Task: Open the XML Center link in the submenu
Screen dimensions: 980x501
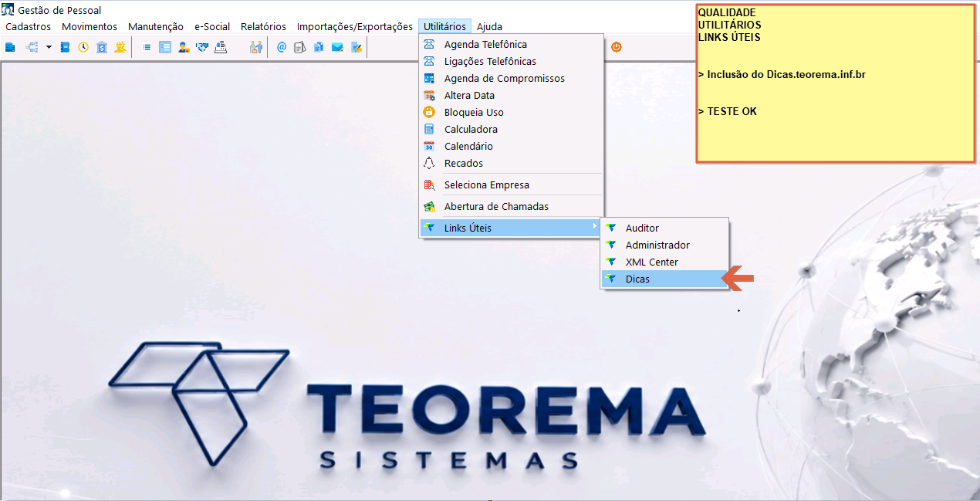Action: (664, 262)
